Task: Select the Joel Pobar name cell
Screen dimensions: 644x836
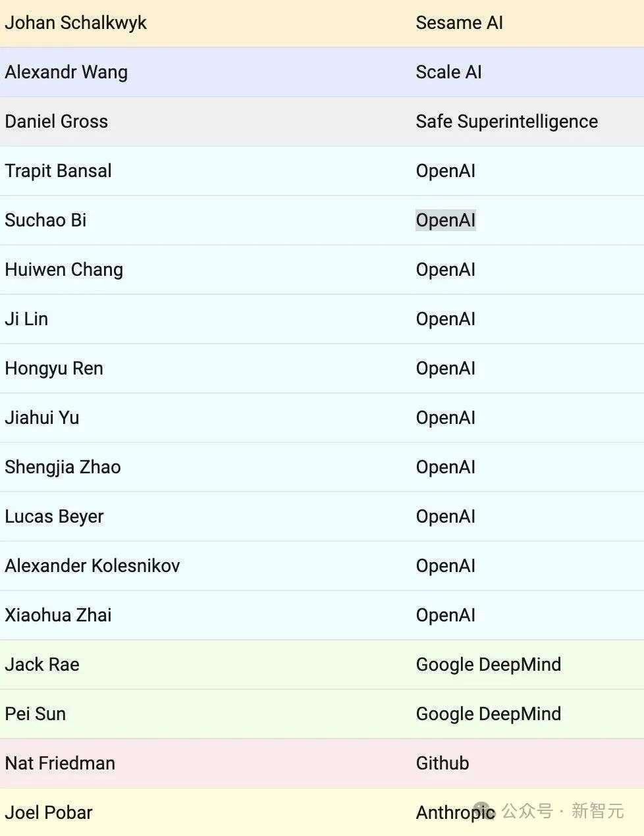Action: tap(49, 813)
